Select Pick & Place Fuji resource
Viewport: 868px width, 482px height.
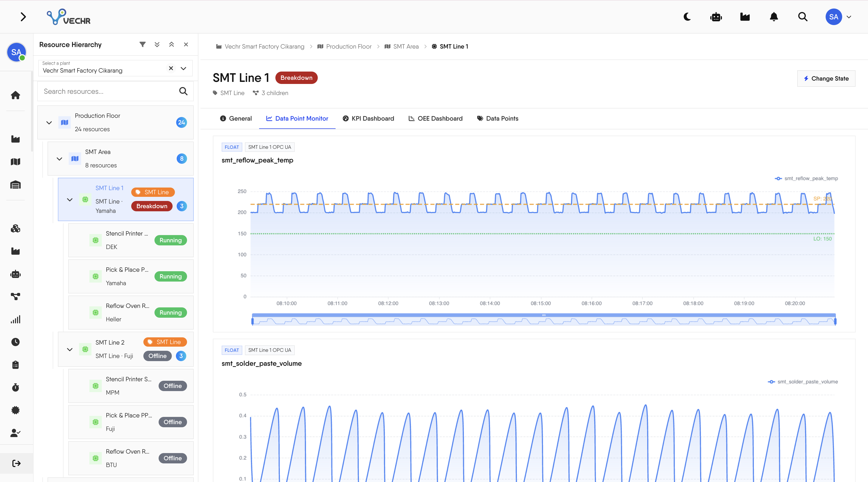pos(131,422)
